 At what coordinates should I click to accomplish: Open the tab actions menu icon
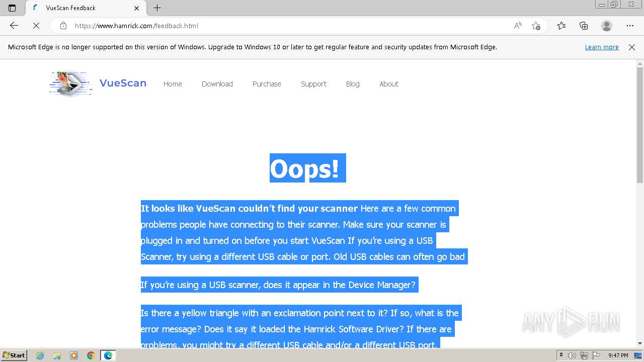pos(12,8)
